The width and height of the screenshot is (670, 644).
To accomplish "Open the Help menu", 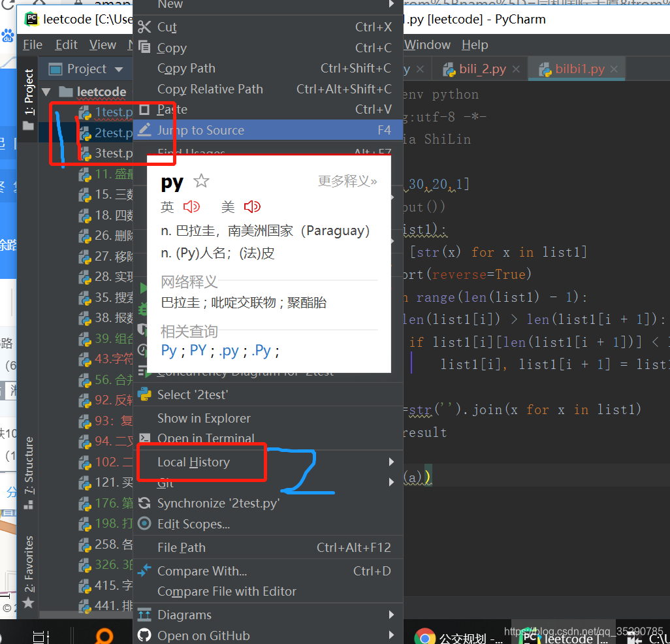I will click(x=475, y=44).
